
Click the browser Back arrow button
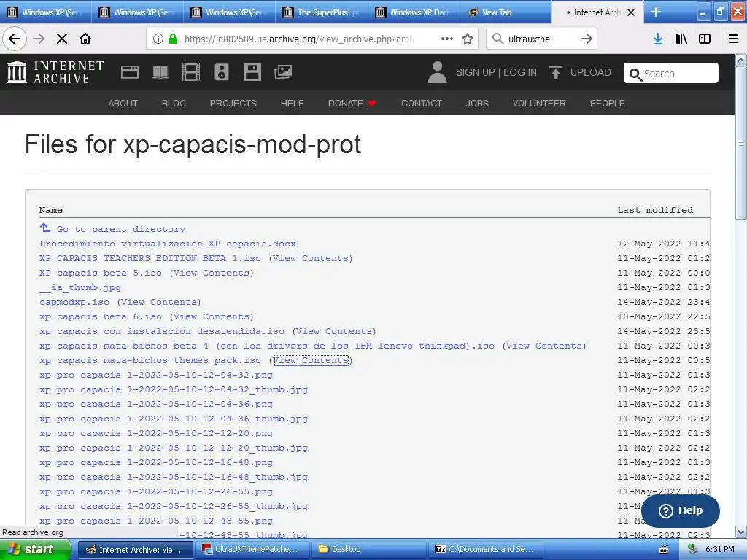[x=15, y=39]
